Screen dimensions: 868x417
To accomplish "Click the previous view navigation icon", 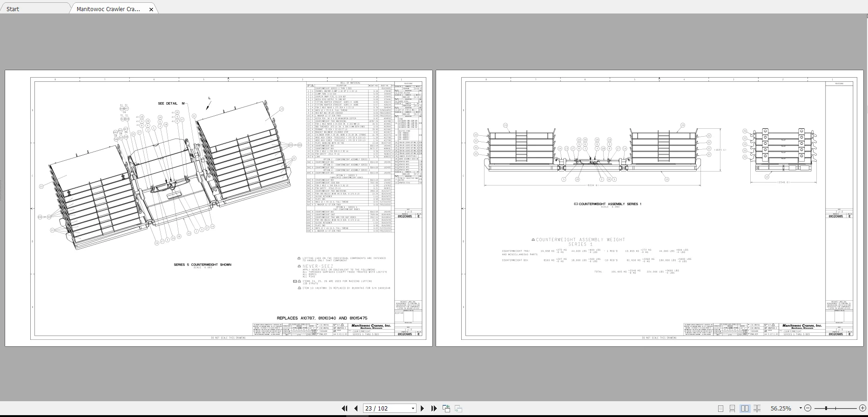I will 446,408.
